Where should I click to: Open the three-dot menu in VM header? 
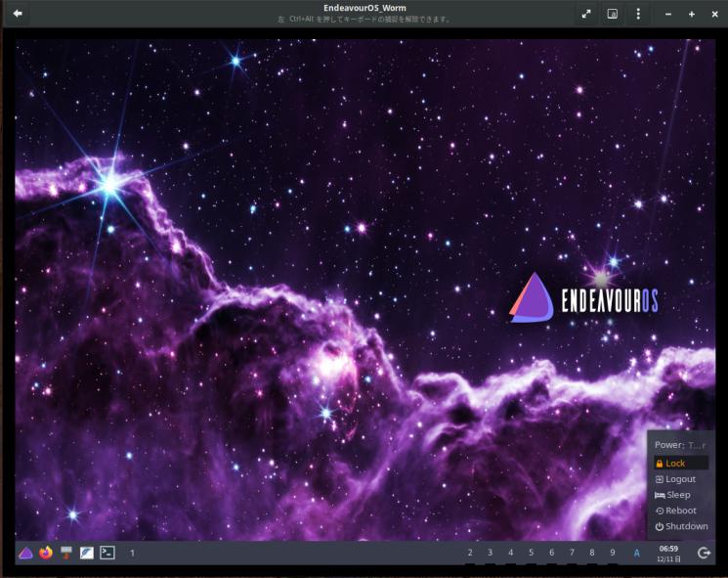point(638,14)
